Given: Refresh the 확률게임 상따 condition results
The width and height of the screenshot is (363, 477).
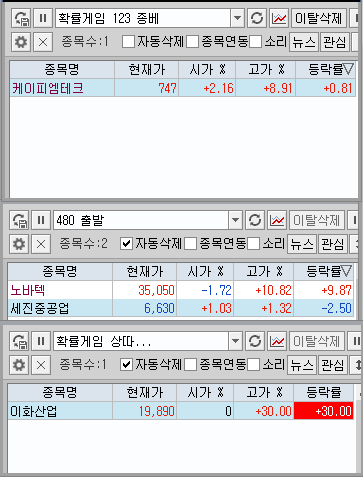Looking at the screenshot, I should click(255, 341).
